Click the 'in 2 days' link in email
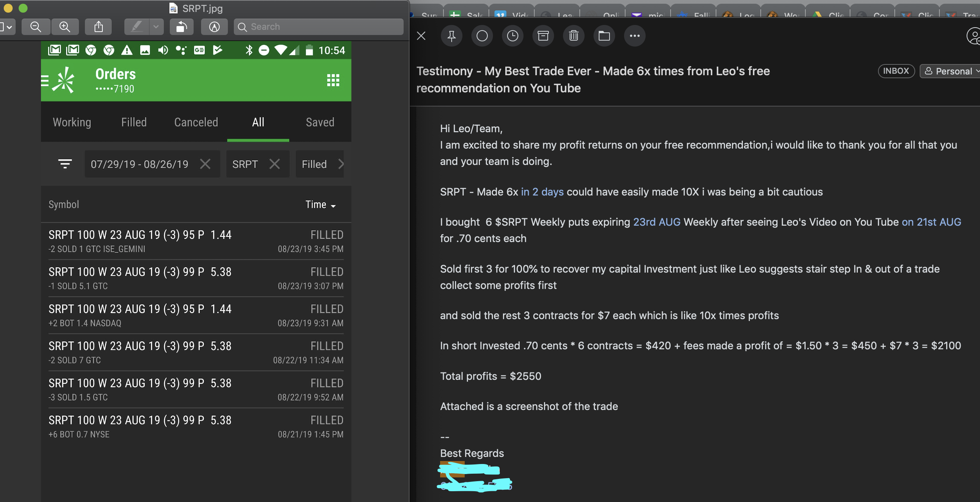 [542, 192]
